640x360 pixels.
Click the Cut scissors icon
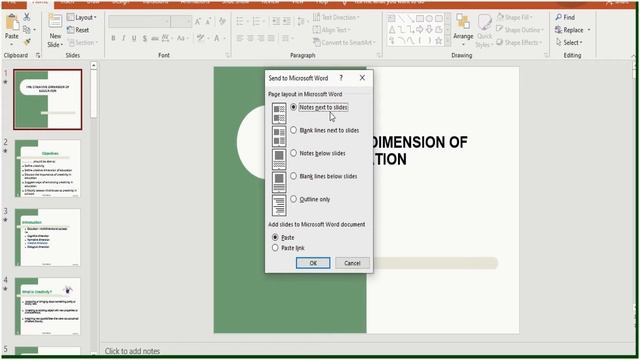(27, 17)
